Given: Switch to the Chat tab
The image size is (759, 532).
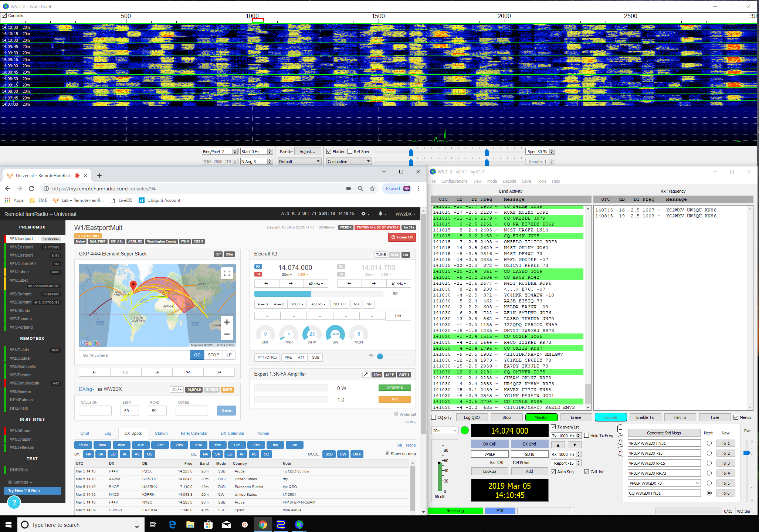Looking at the screenshot, I should (85, 433).
